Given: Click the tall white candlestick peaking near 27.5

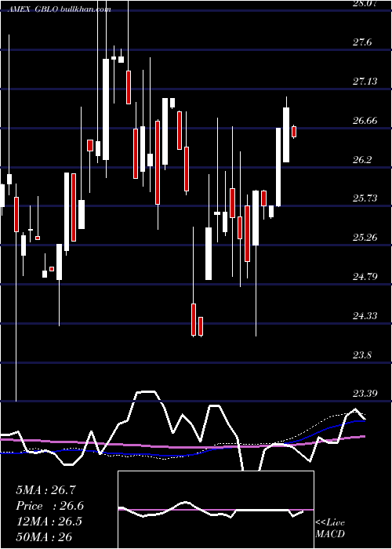Looking at the screenshot, I should (106, 109).
